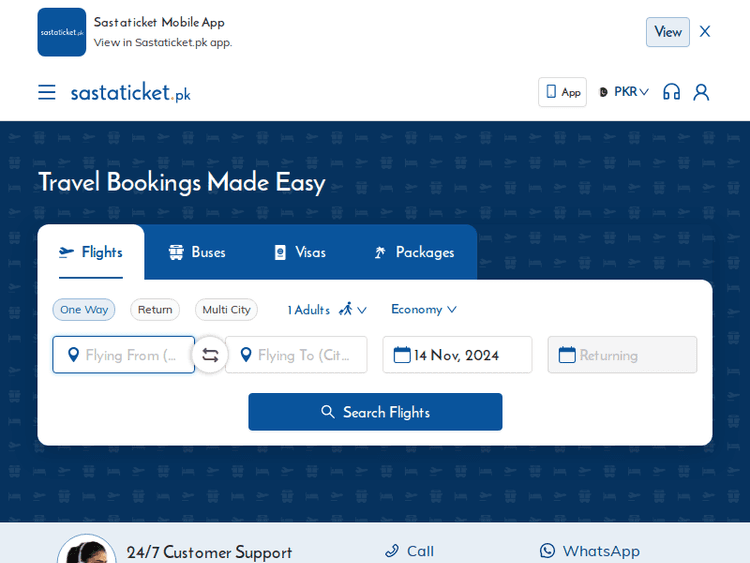750x563 pixels.
Task: Switch to the Visas tab
Action: [300, 253]
